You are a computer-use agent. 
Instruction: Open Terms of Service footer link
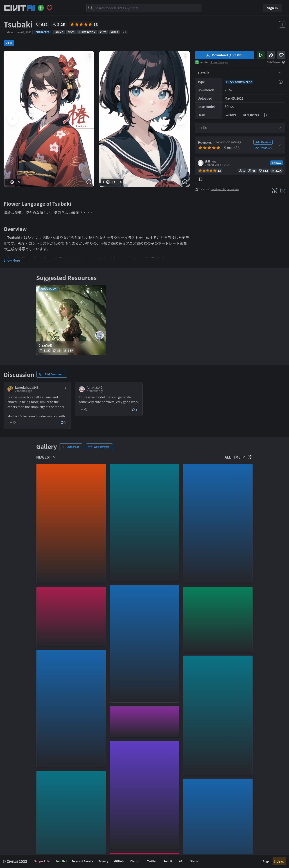82,861
